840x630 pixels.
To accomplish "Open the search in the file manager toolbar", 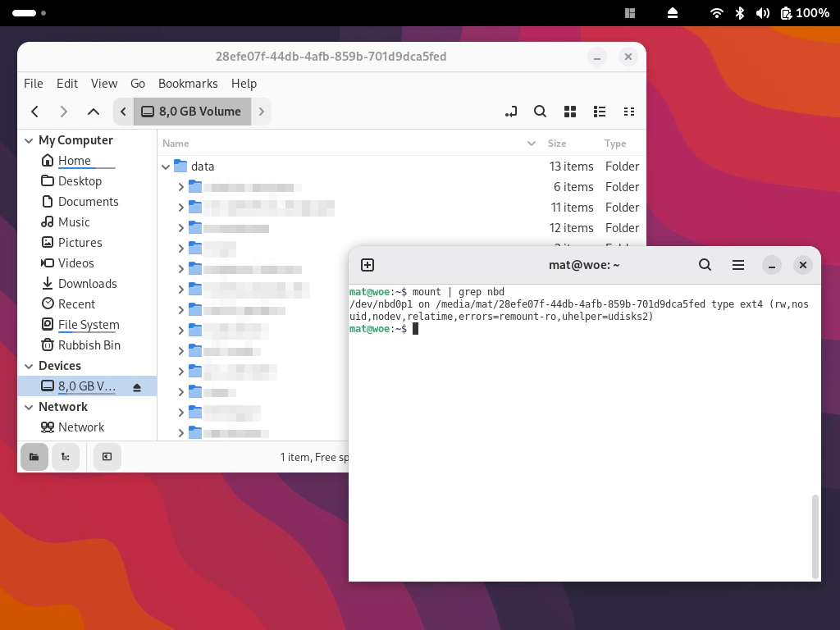I will [540, 112].
